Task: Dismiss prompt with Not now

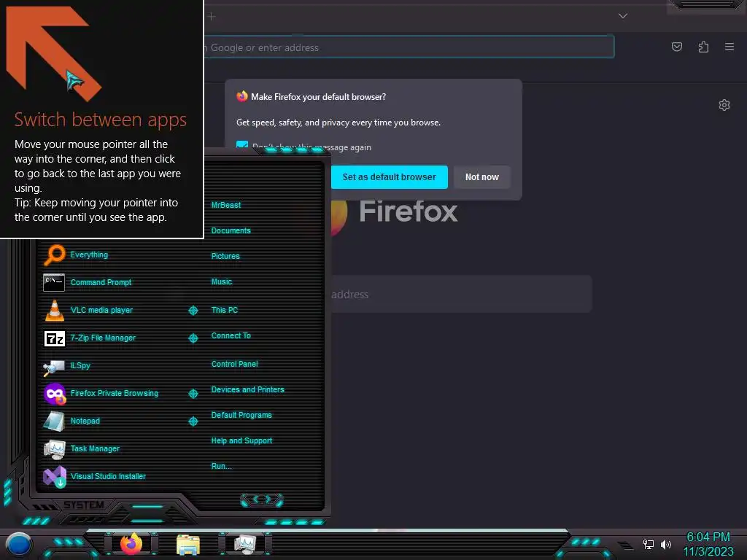Action: [481, 177]
